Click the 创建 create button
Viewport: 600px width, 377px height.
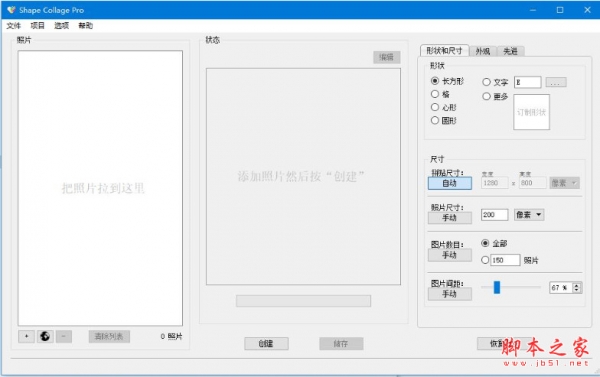coord(266,344)
